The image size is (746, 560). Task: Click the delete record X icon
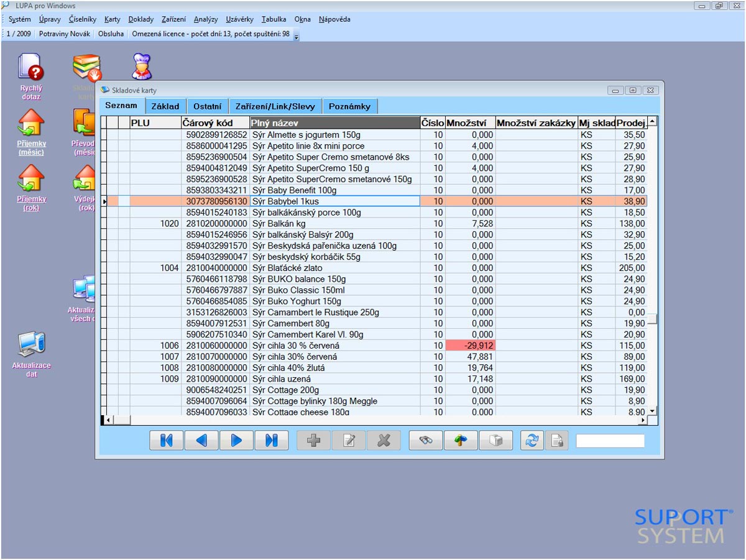pos(384,440)
